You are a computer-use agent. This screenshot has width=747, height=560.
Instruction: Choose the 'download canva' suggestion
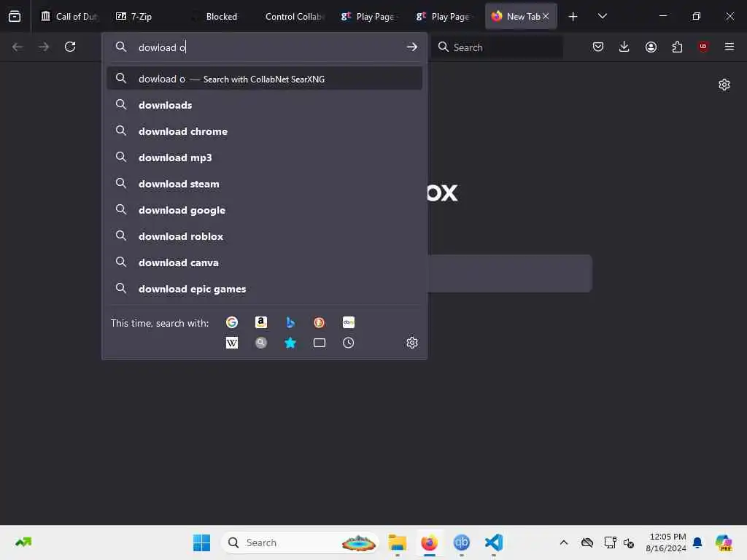click(264, 262)
